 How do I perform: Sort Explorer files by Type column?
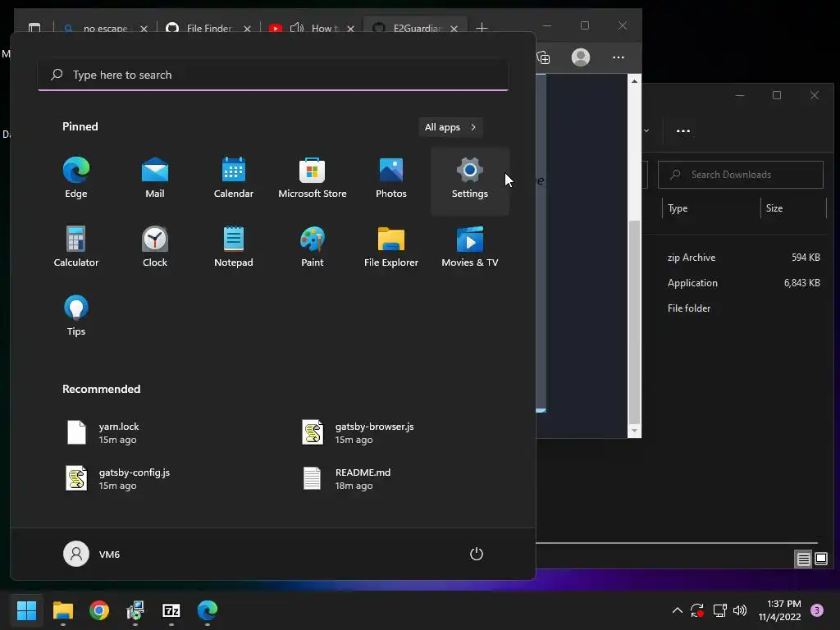coord(711,208)
